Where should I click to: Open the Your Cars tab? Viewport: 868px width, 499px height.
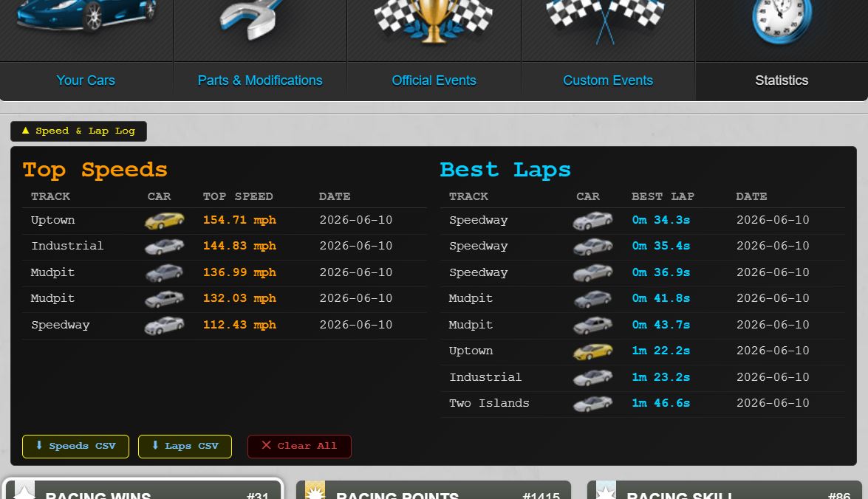[86, 80]
